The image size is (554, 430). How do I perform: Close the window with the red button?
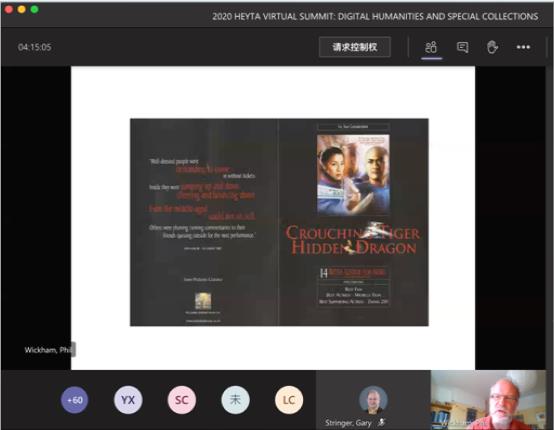pyautogui.click(x=9, y=10)
